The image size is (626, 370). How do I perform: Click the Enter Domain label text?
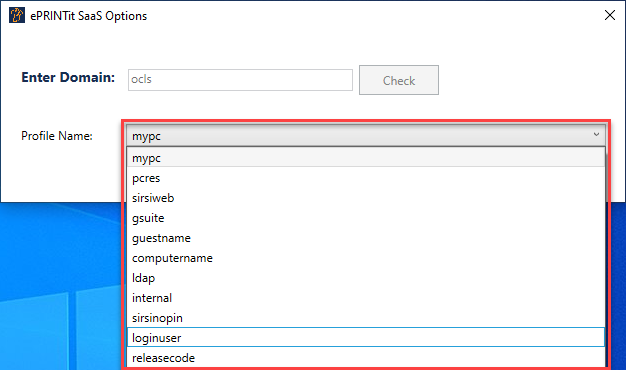pyautogui.click(x=68, y=77)
